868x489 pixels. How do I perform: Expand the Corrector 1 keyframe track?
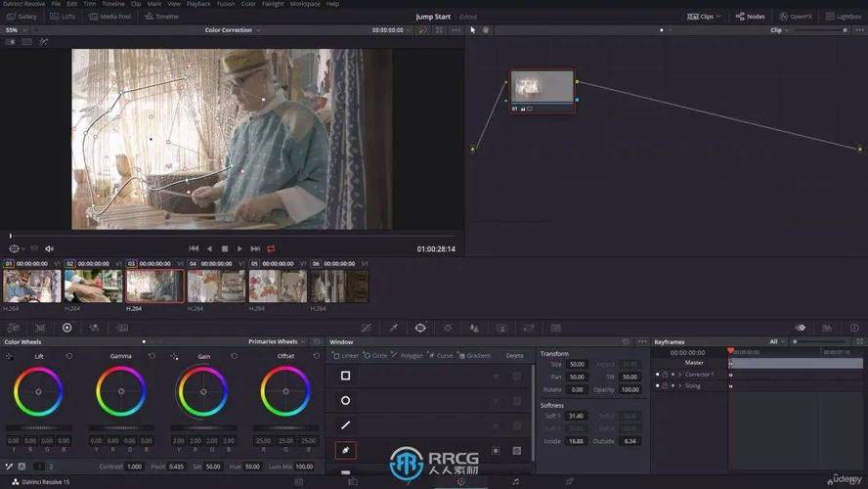pos(679,375)
